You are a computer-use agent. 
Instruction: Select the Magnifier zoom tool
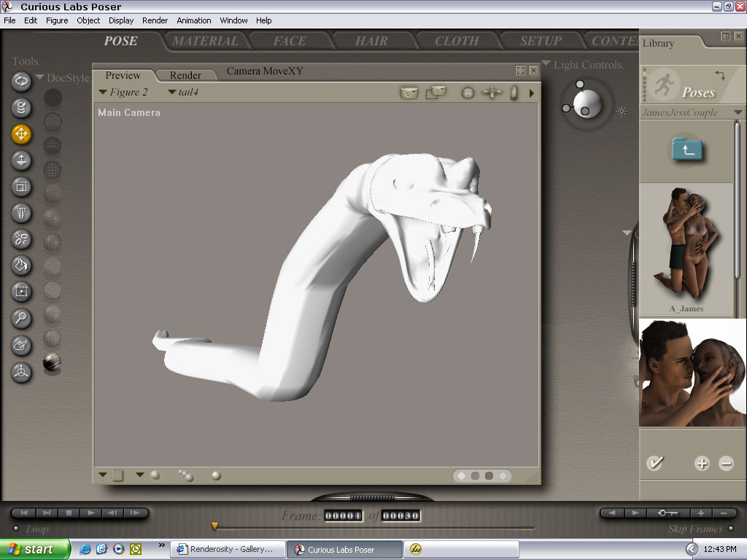click(x=21, y=318)
